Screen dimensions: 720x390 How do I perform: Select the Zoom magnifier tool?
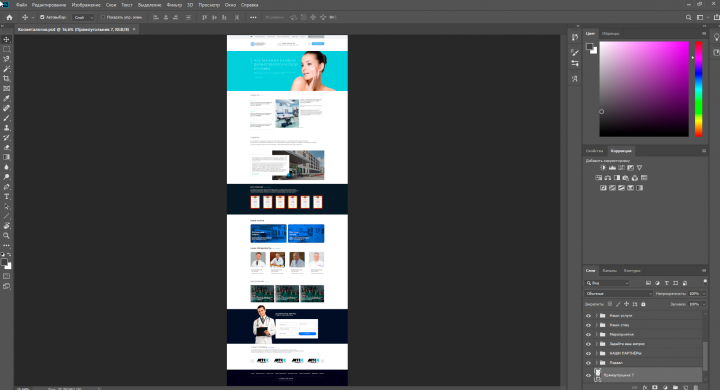point(6,236)
